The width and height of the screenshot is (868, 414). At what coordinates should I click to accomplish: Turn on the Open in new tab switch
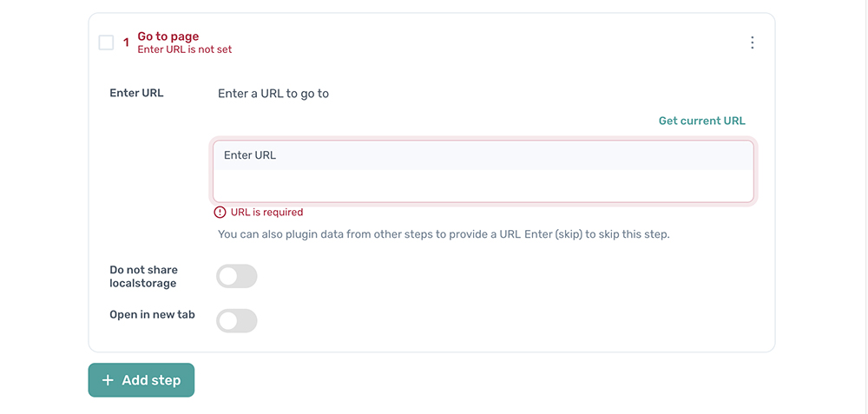[237, 320]
